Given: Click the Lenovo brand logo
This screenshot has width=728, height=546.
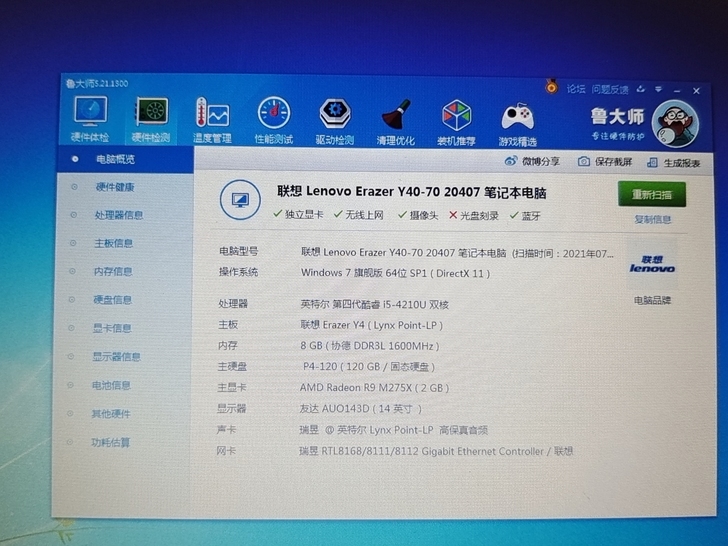Looking at the screenshot, I should click(x=652, y=264).
